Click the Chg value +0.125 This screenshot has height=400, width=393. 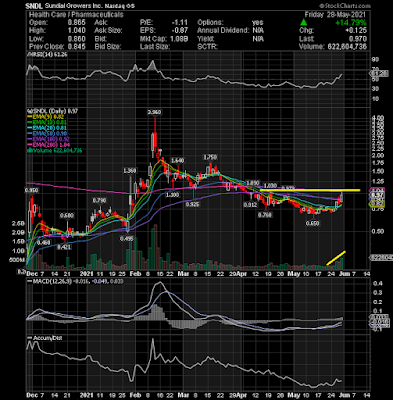coord(356,31)
